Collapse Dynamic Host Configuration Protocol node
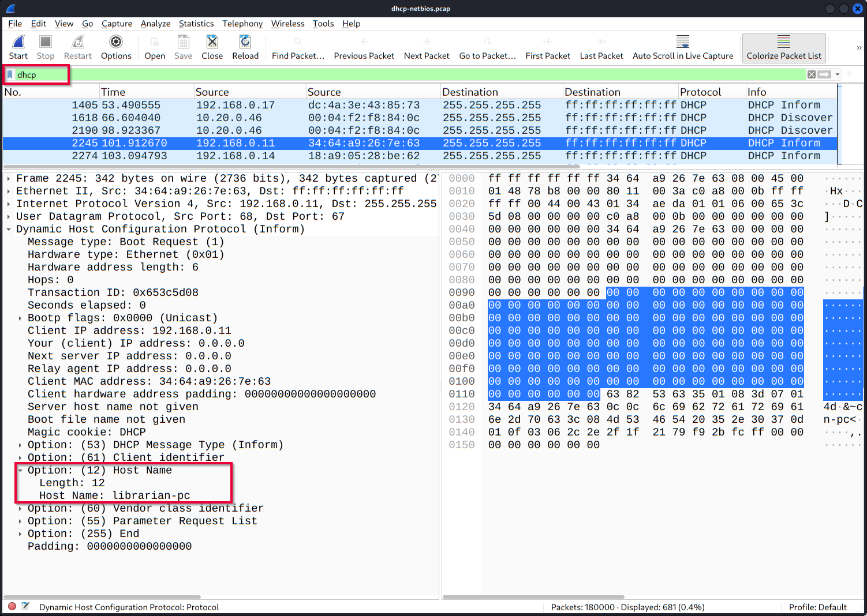 click(x=9, y=229)
